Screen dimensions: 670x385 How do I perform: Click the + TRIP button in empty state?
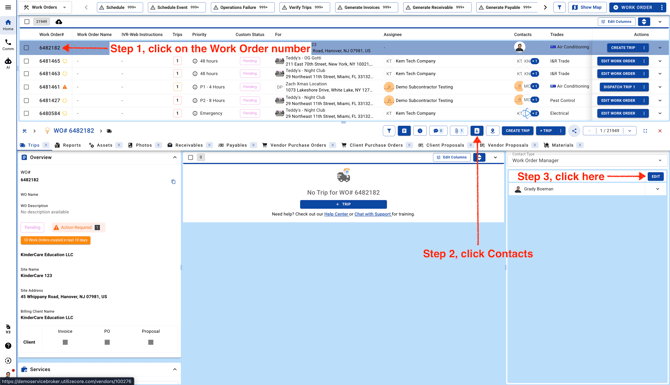(x=344, y=204)
